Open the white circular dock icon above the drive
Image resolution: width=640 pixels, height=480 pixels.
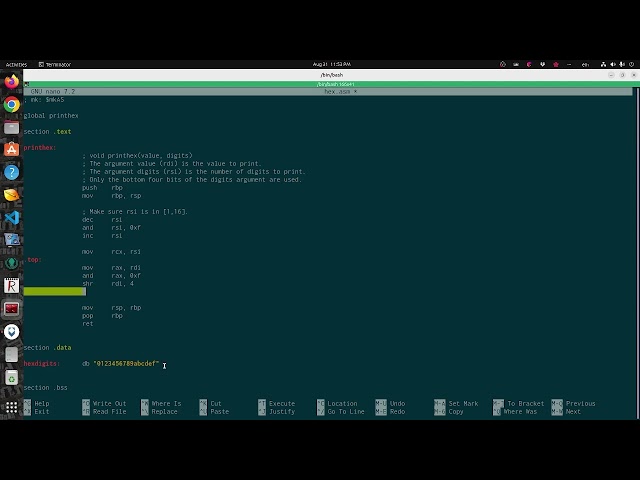[x=11, y=331]
